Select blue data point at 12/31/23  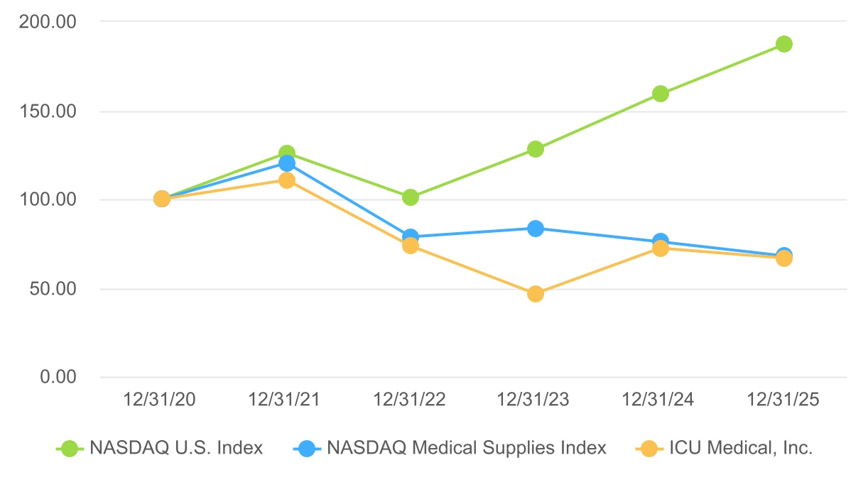(536, 229)
